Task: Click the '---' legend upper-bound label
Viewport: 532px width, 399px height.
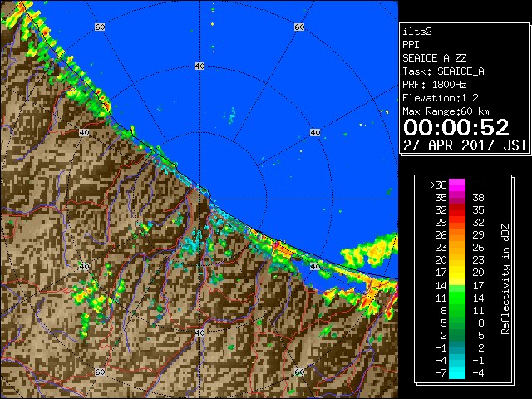Action: (475, 185)
